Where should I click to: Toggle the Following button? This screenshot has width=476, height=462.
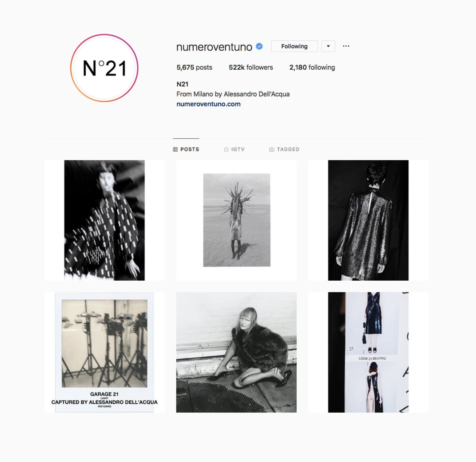tap(294, 46)
